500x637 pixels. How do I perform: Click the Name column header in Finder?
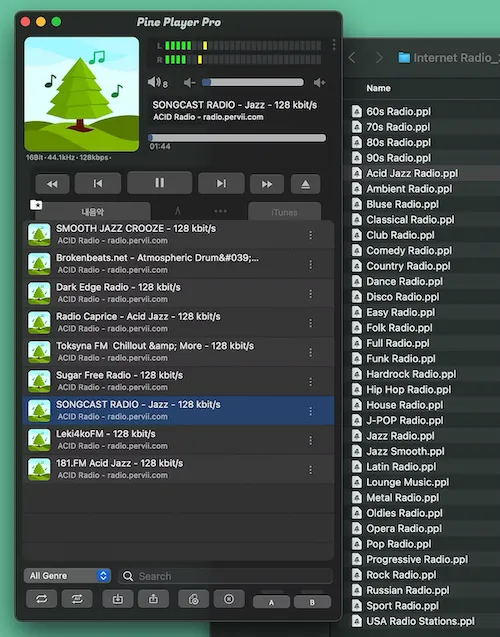click(x=379, y=88)
